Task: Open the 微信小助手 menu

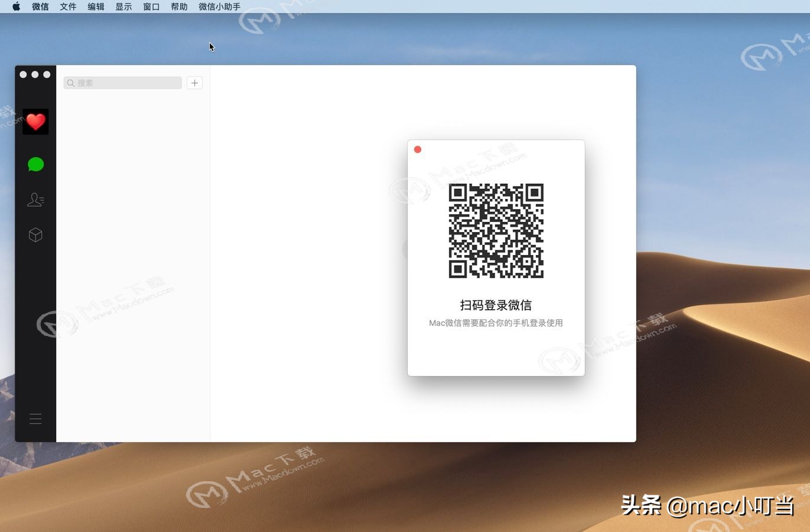Action: (x=219, y=6)
